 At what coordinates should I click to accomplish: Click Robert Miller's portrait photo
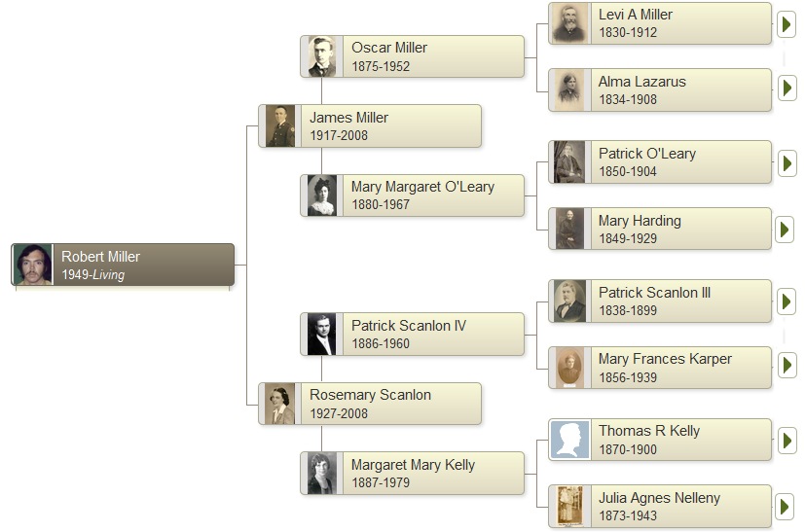pyautogui.click(x=32, y=265)
